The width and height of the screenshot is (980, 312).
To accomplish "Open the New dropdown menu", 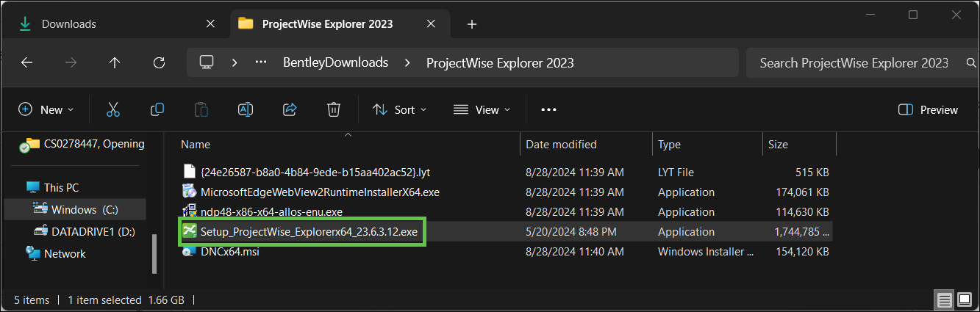I will pos(46,109).
